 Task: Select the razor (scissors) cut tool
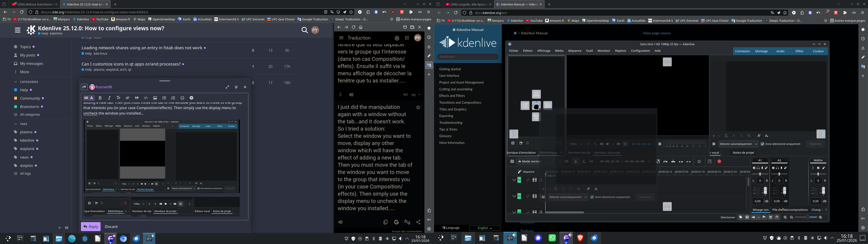584,162
